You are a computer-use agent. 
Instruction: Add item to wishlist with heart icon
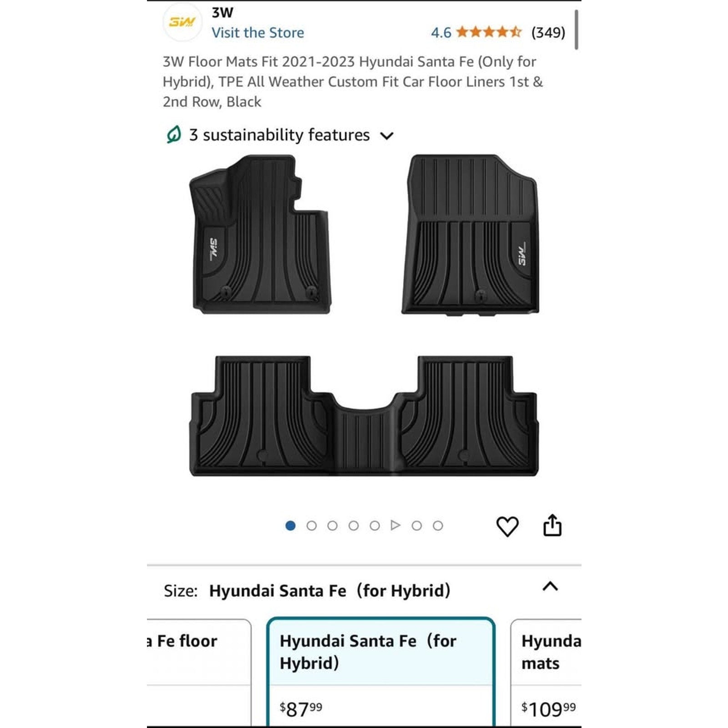pos(507,526)
